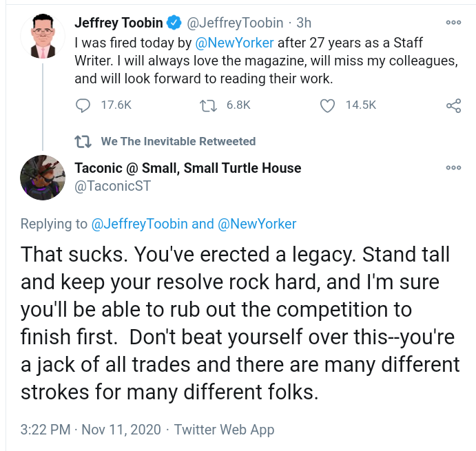
Task: Click 'We The Inevitable Retweeted' label
Action: pyautogui.click(x=178, y=141)
